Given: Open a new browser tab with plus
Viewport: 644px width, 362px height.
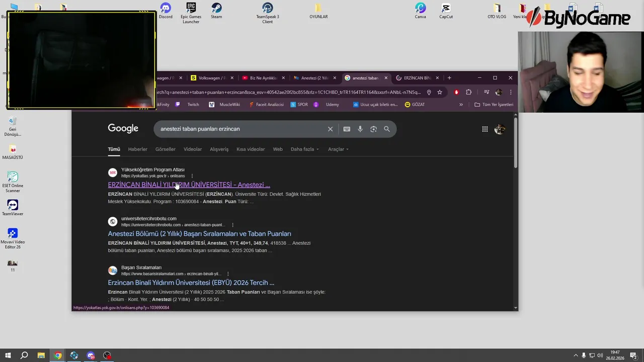Looking at the screenshot, I should coord(449,78).
